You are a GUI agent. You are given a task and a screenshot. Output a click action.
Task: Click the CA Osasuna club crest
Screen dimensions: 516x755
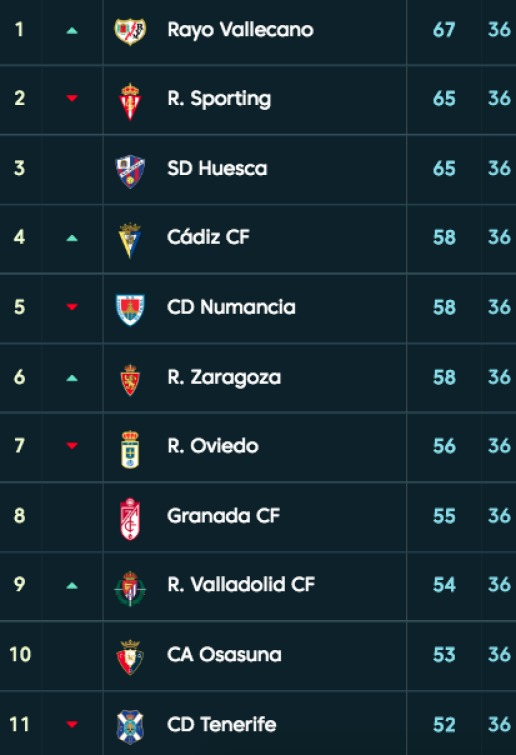point(130,657)
